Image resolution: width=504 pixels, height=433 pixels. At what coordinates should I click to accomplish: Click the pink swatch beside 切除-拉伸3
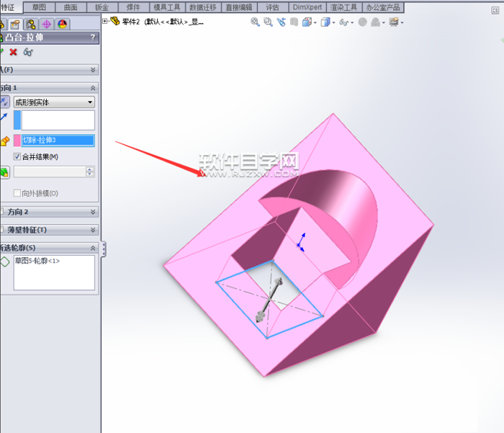[x=17, y=140]
